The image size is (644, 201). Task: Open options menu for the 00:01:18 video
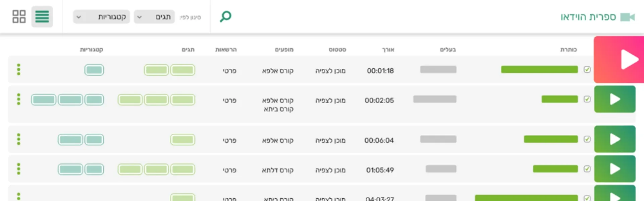(x=19, y=70)
